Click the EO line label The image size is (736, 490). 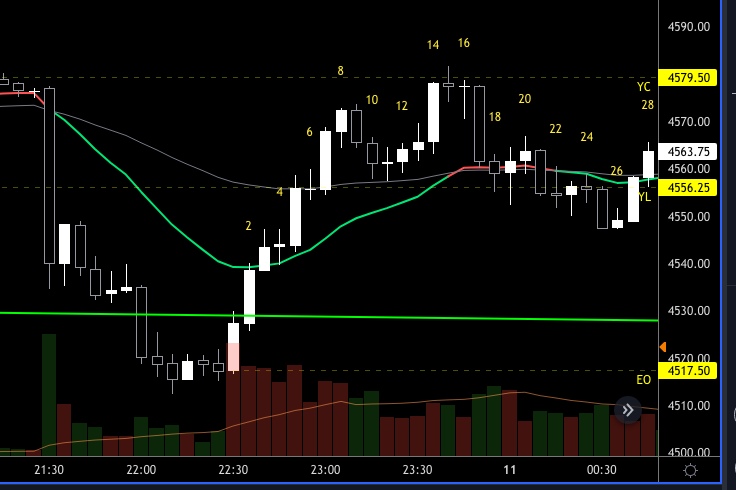[644, 380]
